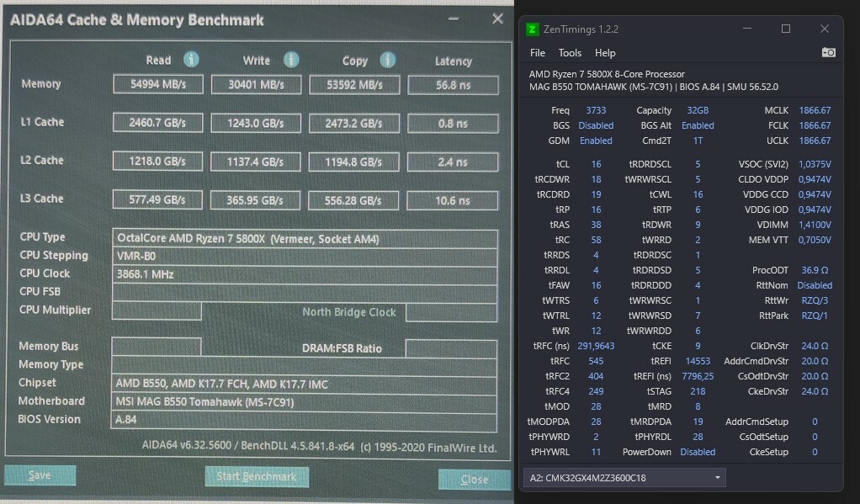Click L2 Cache Read value 1218.0 GB/s

coord(157,162)
